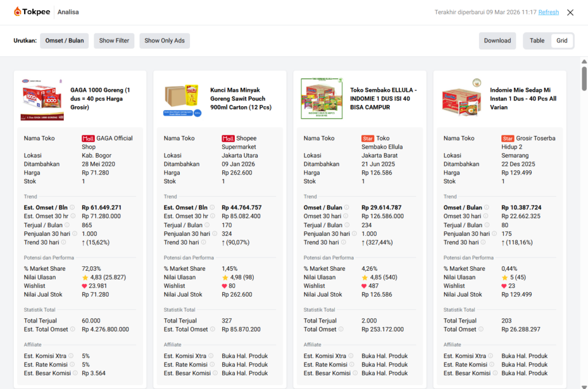Image resolution: width=588 pixels, height=389 pixels.
Task: Toggle the Show Only Ads filter
Action: pos(164,41)
